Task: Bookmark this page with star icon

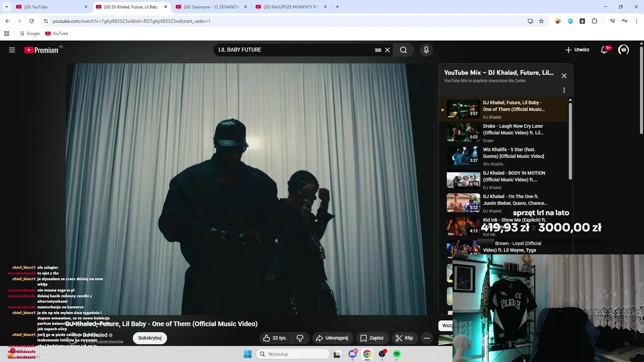Action: pos(541,21)
